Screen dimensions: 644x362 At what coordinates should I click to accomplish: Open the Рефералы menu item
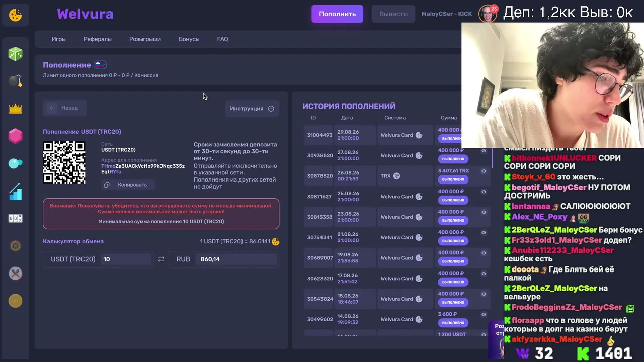[98, 39]
